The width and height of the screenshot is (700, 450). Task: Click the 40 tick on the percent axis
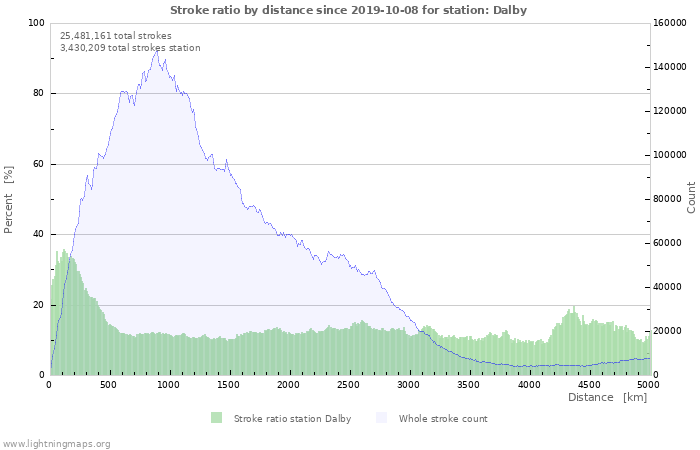tap(38, 235)
